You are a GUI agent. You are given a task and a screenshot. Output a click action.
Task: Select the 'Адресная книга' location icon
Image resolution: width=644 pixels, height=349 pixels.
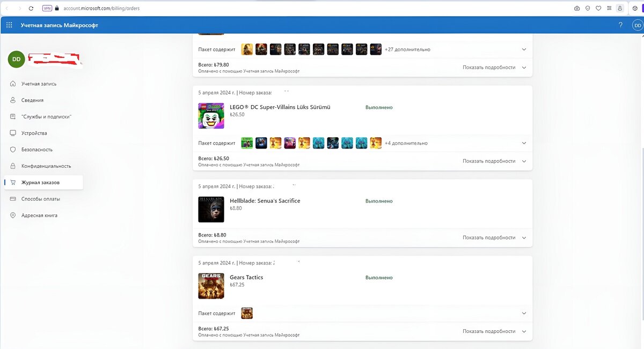click(x=12, y=215)
